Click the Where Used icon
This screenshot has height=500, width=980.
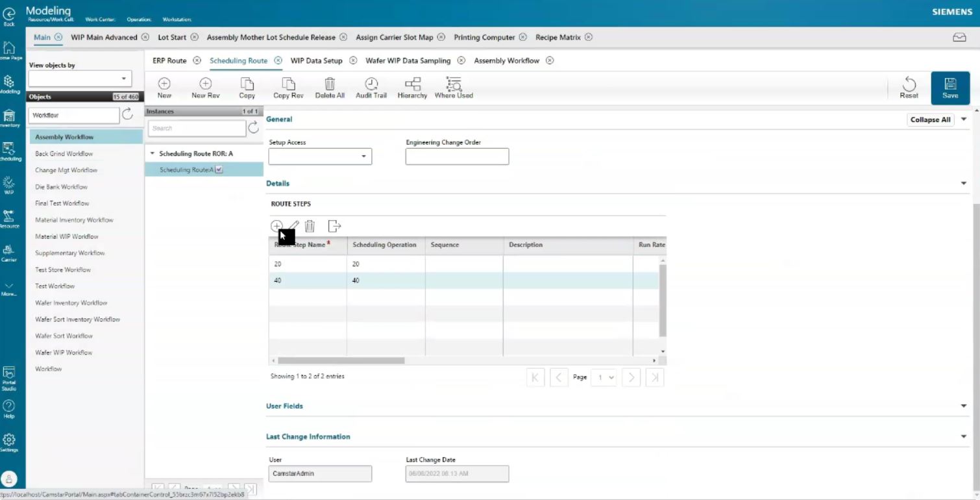coord(454,84)
